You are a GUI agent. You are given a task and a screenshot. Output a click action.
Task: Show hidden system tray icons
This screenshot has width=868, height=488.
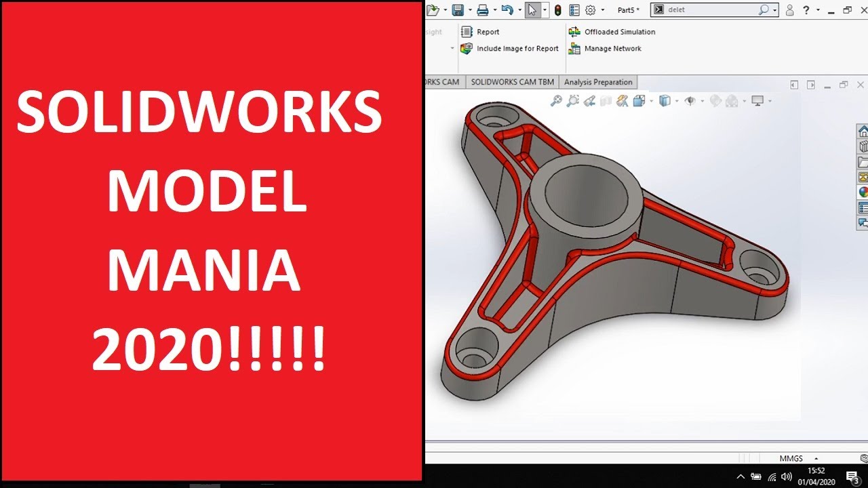point(741,476)
